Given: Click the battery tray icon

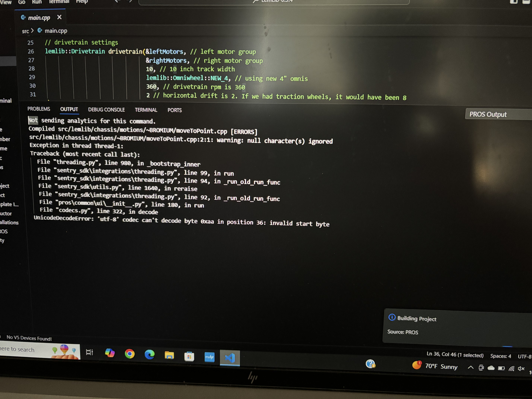Looking at the screenshot, I should (501, 368).
